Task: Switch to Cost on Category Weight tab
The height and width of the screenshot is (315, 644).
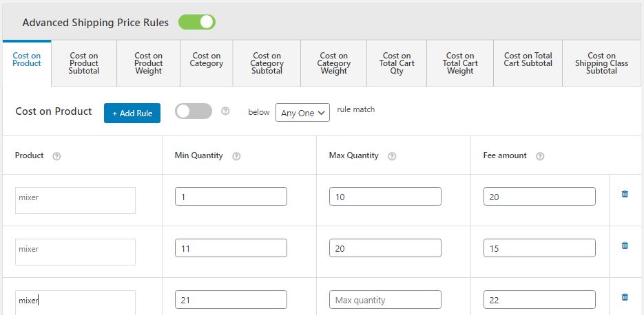Action: (334, 63)
